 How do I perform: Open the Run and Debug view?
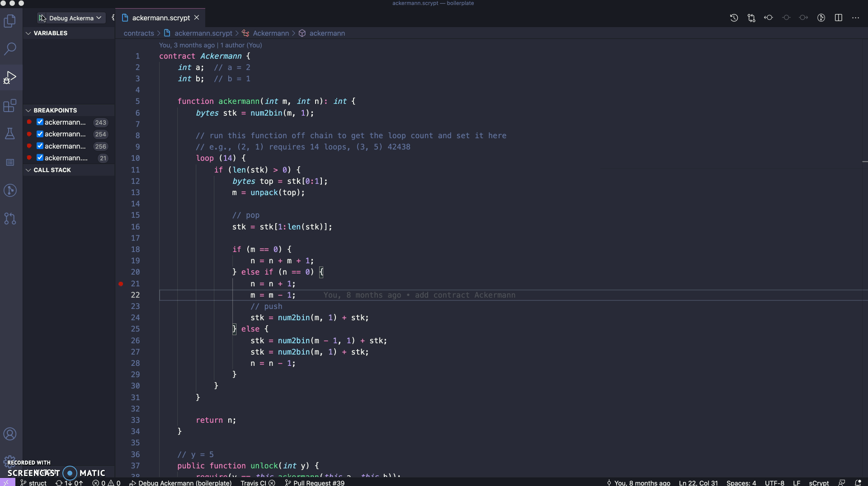pyautogui.click(x=10, y=77)
